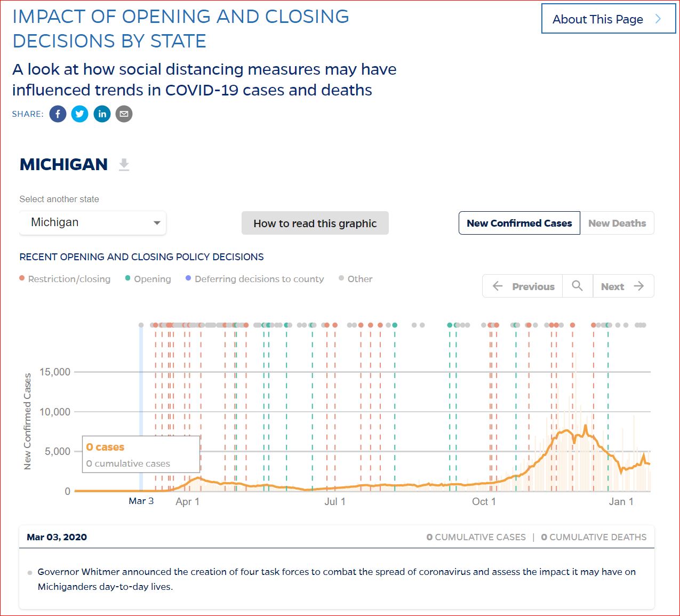This screenshot has height=616, width=680.
Task: Select the Mar 3 timeline marker dot
Action: point(141,325)
